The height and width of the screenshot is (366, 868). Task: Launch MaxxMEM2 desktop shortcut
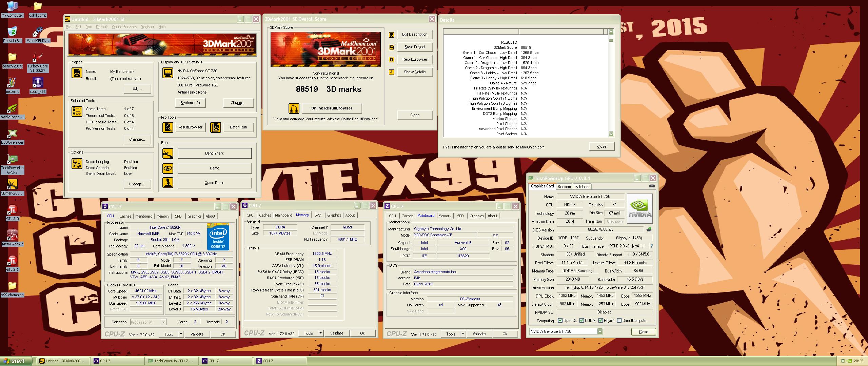[38, 35]
